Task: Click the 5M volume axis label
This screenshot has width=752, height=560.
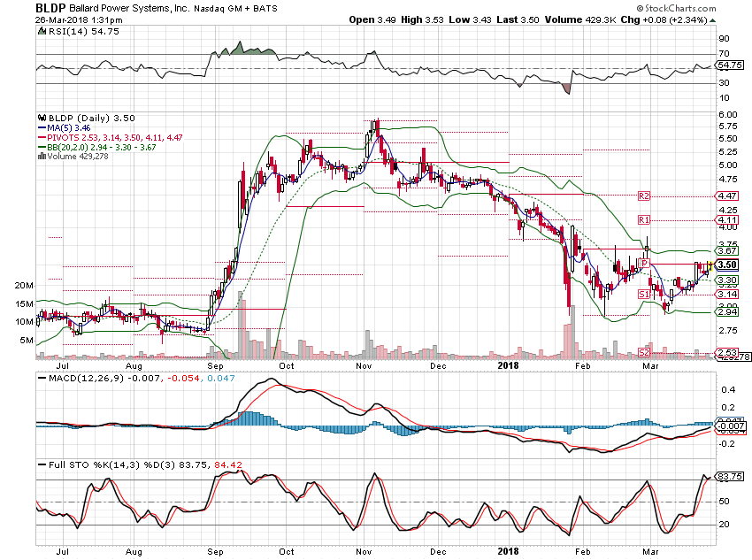Action: coord(27,341)
